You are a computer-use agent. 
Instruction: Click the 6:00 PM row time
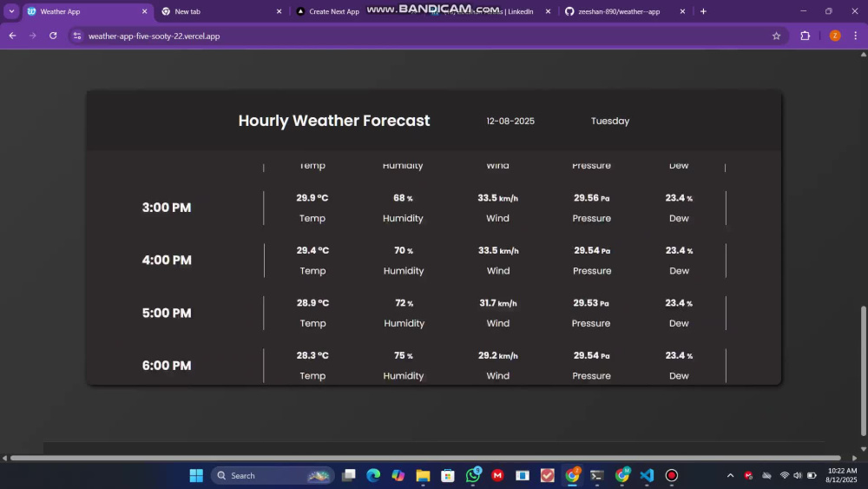coord(167,366)
